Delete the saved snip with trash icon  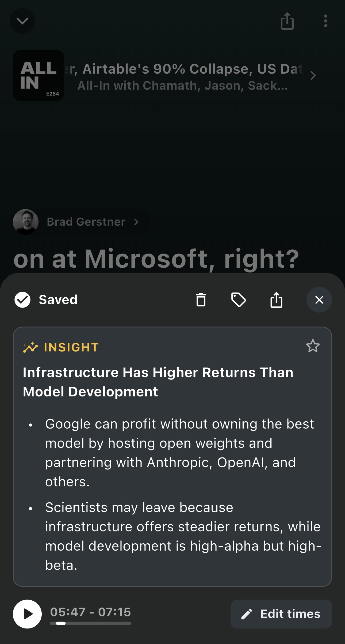coord(201,300)
